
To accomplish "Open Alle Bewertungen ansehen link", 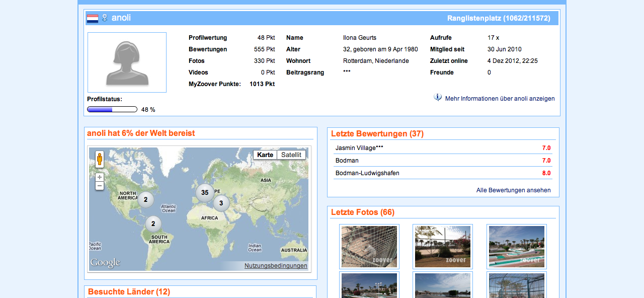I will click(513, 190).
